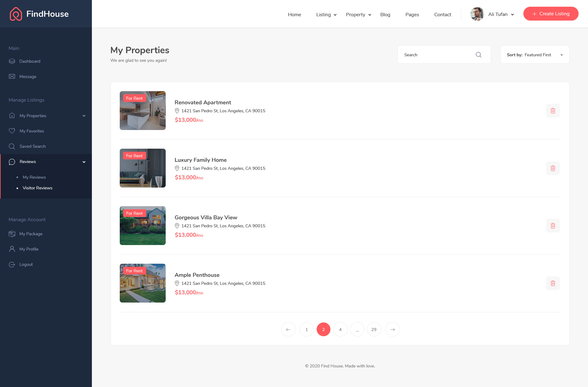Delete the Ample Penthouse listing
This screenshot has width=588, height=387.
coord(553,283)
